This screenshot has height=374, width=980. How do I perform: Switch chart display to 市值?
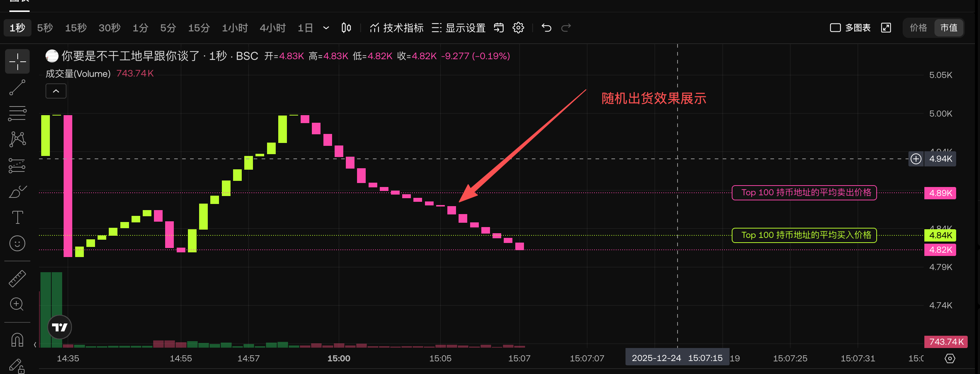point(949,28)
